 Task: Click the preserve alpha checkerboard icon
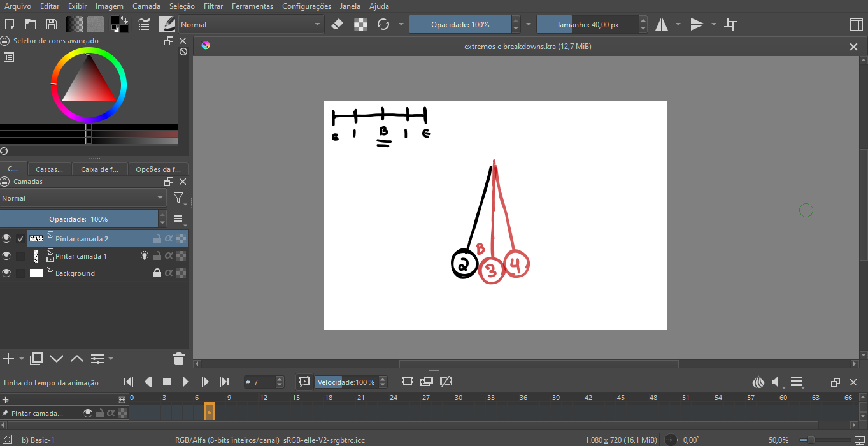click(361, 25)
